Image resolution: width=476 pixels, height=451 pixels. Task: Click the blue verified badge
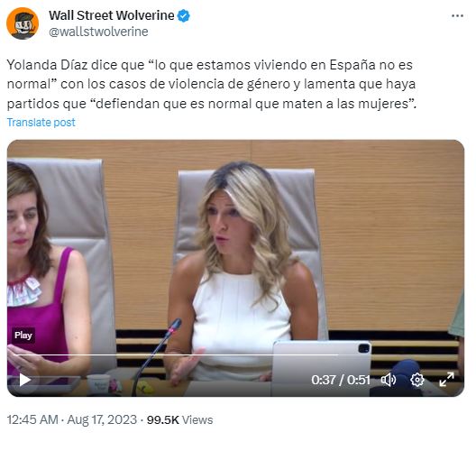(184, 16)
